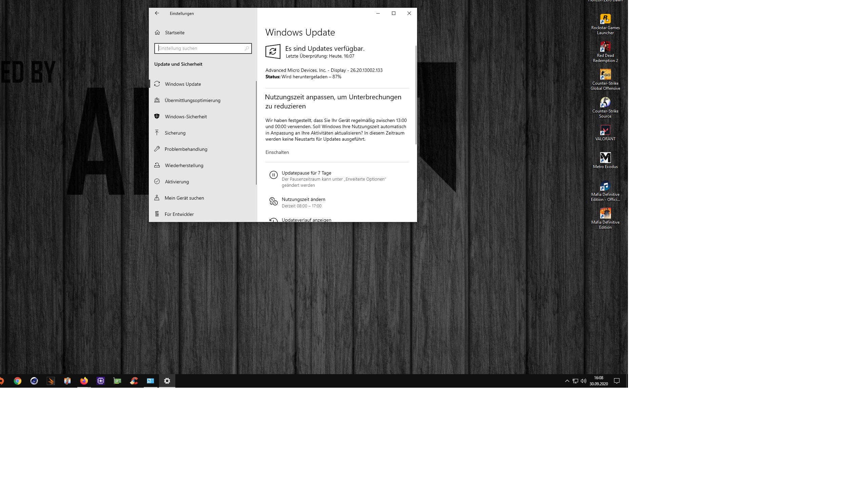Image resolution: width=868 pixels, height=488 pixels.
Task: Open Firefox from the taskbar
Action: [x=84, y=381]
